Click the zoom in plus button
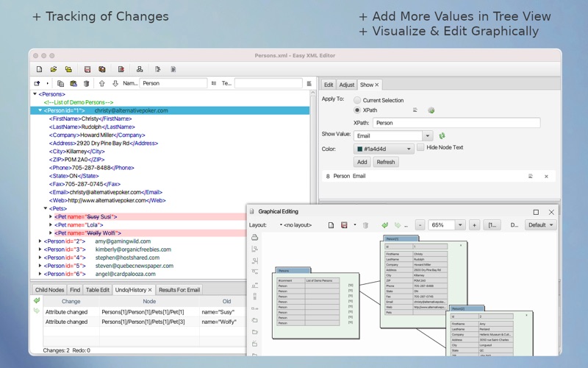Viewport: 588px width, 368px height. pos(474,225)
